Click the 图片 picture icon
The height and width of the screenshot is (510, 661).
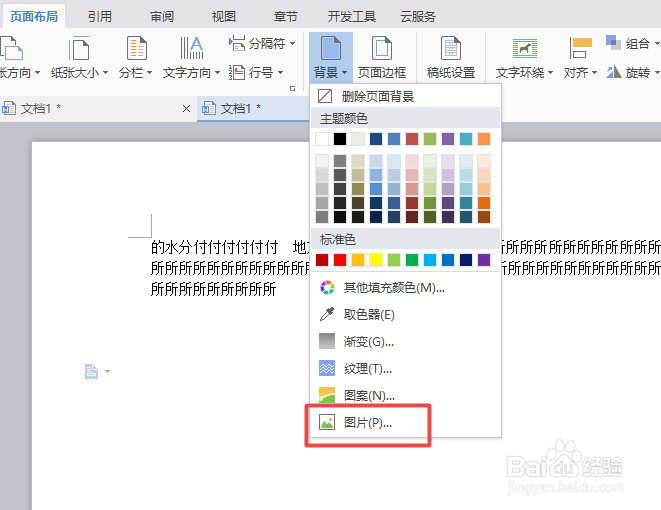(x=327, y=422)
